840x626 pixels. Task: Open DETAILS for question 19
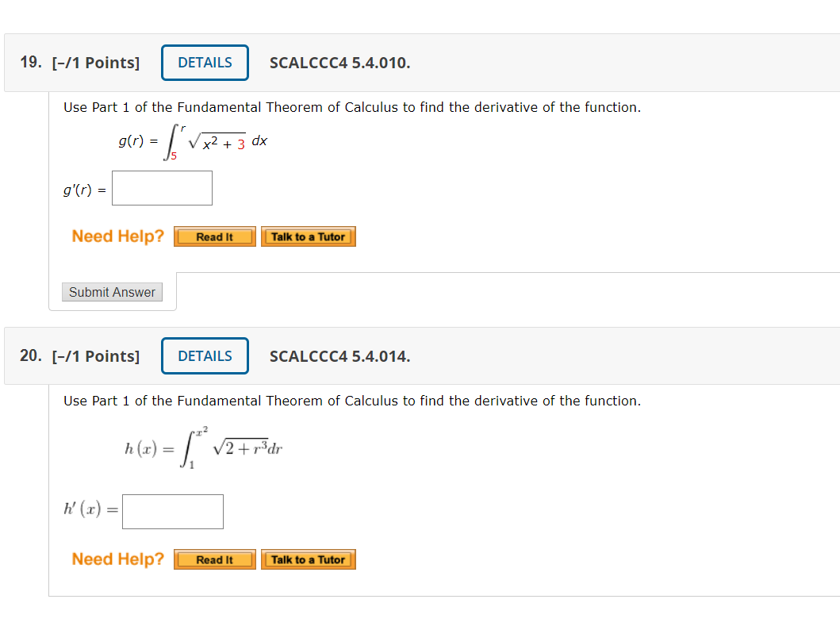[x=204, y=62]
